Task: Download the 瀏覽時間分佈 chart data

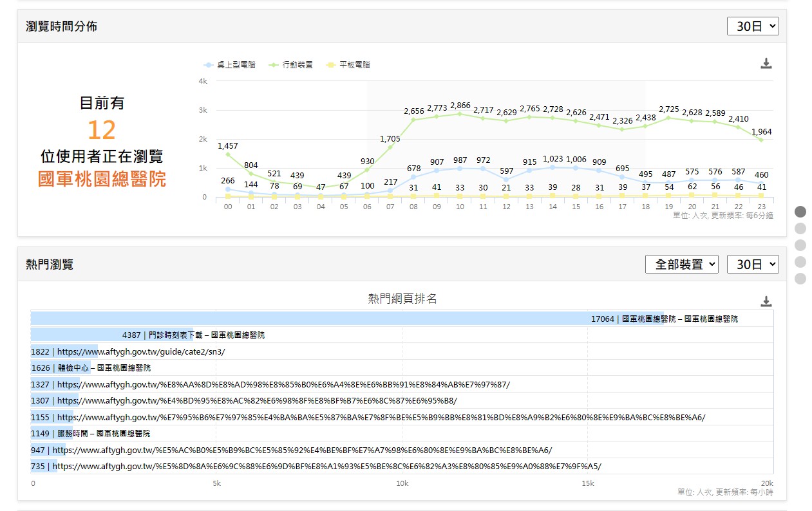Action: coord(766,63)
